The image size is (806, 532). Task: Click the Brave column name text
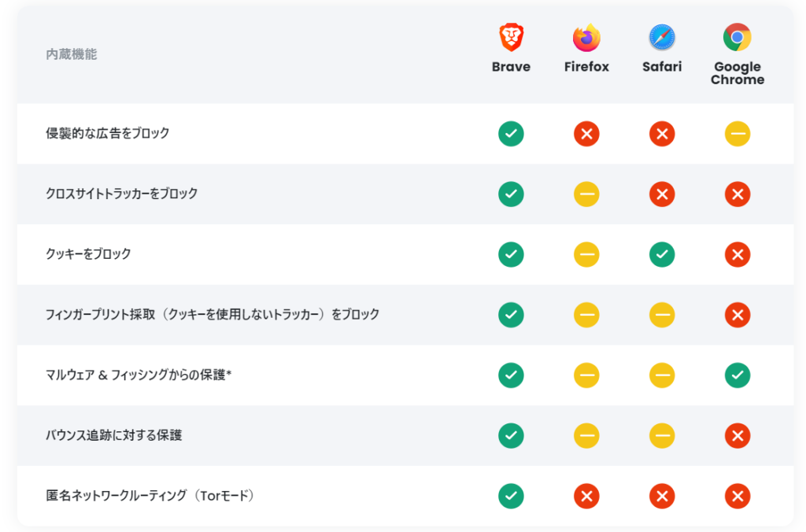511,67
